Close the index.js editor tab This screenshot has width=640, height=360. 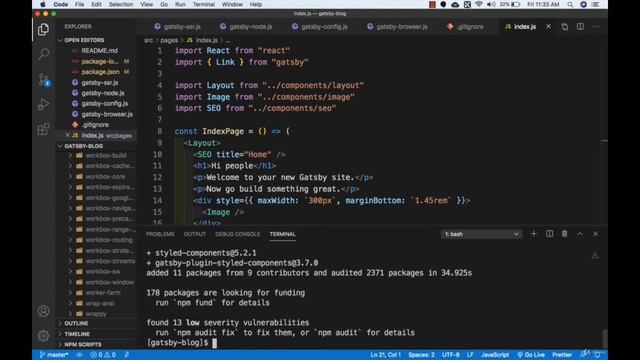(549, 27)
